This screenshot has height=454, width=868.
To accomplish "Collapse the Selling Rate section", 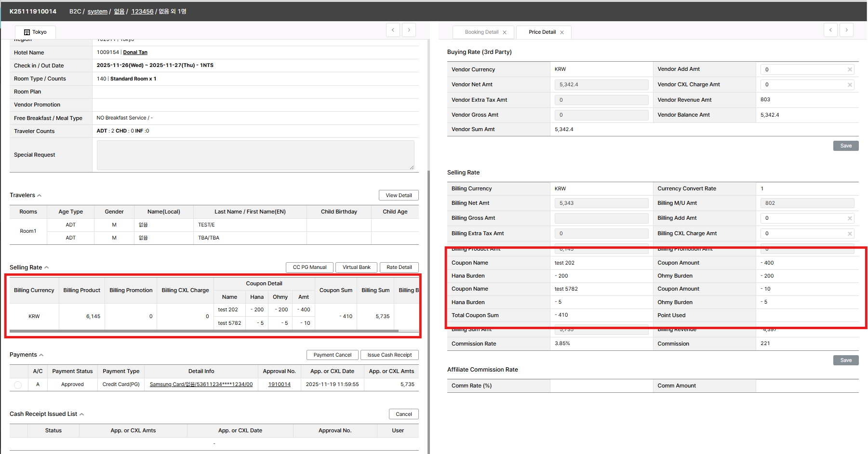I will 47,267.
